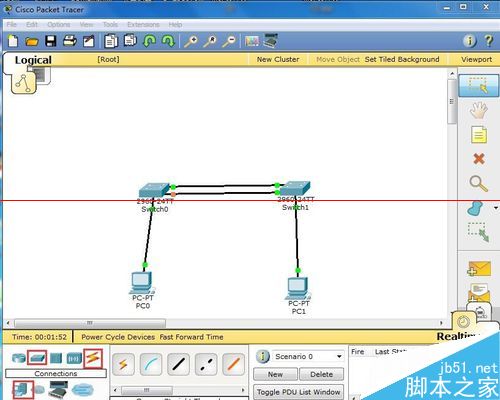Open the File menu
This screenshot has width=500, height=400.
[x=11, y=24]
